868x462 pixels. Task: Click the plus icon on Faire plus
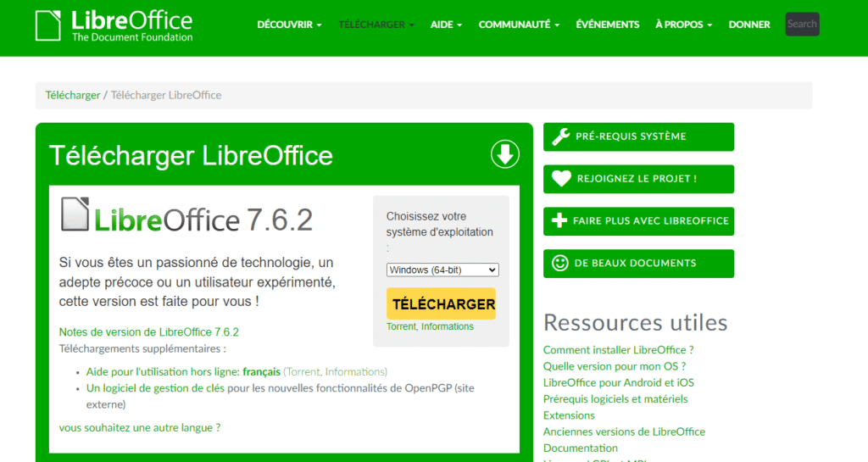point(559,220)
